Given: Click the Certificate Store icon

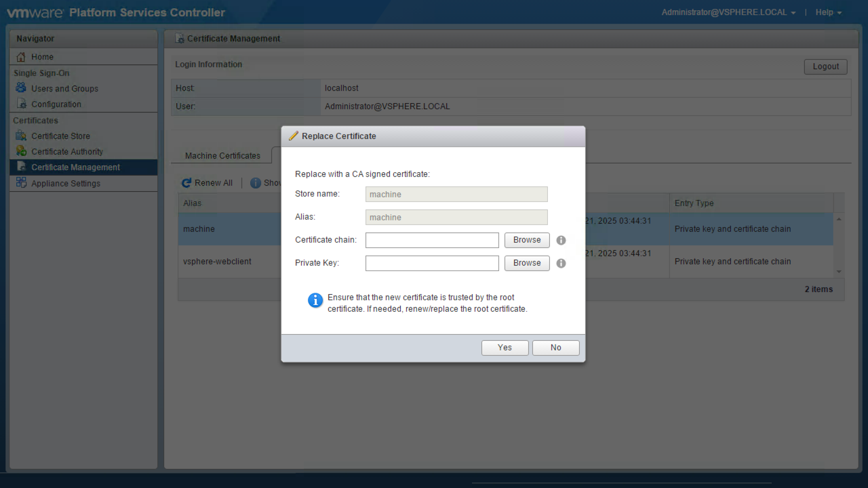Looking at the screenshot, I should 21,136.
